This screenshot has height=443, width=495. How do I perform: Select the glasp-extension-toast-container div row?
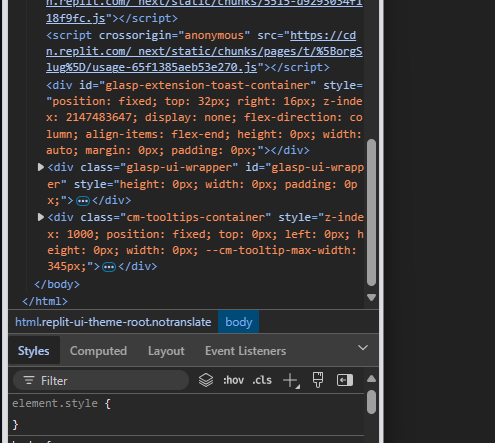pyautogui.click(x=204, y=118)
